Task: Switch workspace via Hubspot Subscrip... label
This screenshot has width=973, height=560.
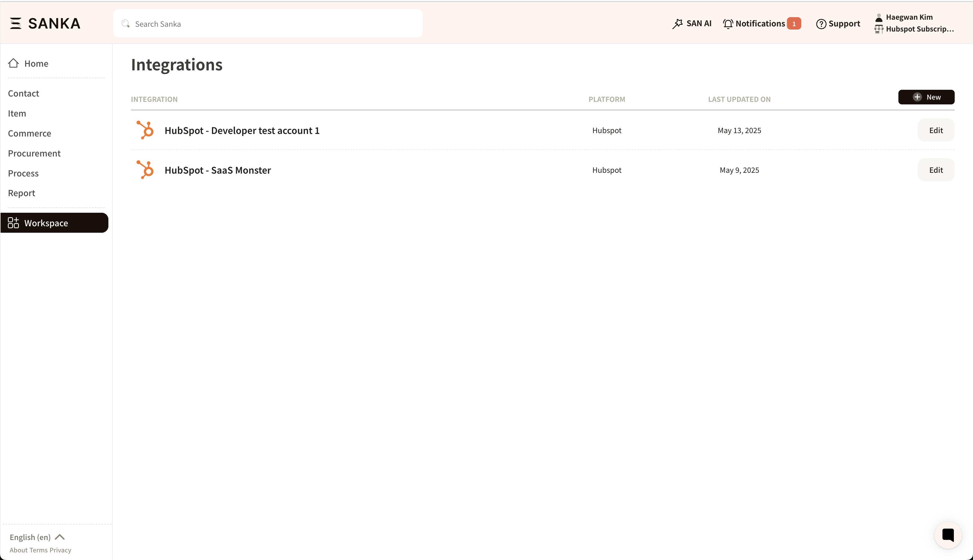Action: point(920,29)
